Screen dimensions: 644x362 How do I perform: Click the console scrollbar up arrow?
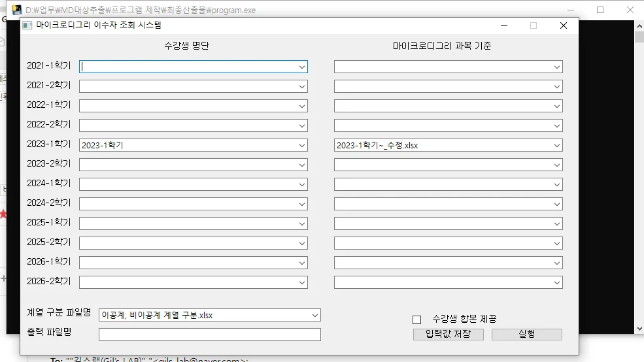639,26
